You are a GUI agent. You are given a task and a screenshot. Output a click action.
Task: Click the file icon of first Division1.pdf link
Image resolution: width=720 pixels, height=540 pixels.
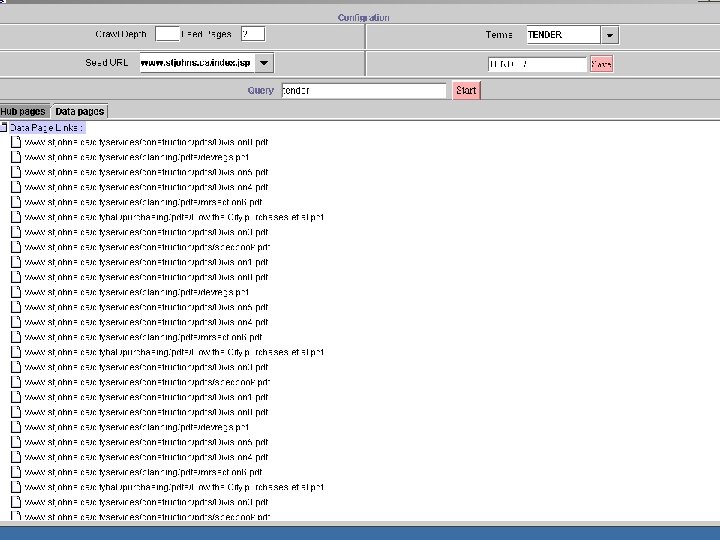coord(16,262)
